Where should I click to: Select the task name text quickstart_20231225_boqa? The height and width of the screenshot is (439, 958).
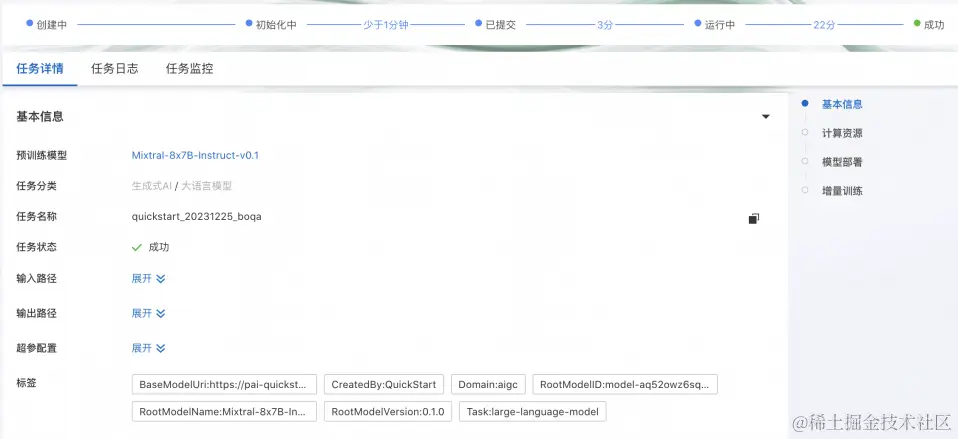197,217
